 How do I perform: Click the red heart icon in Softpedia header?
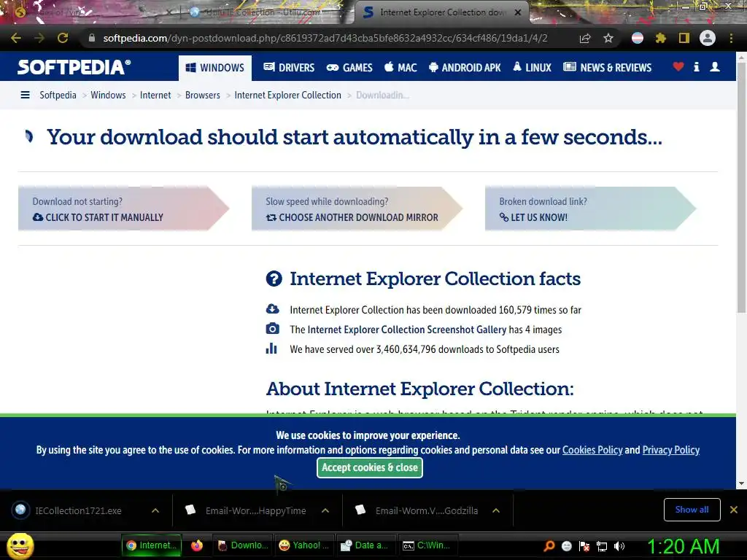[x=678, y=66]
